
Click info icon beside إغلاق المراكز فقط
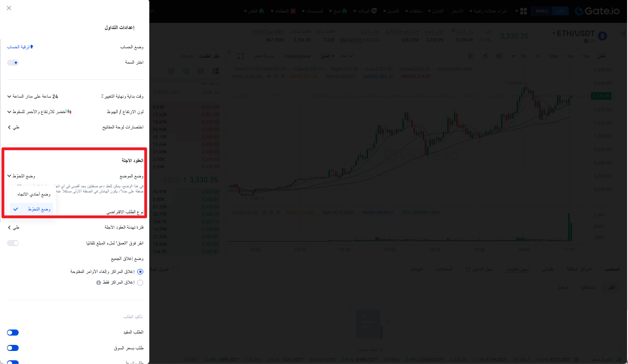pos(98,282)
